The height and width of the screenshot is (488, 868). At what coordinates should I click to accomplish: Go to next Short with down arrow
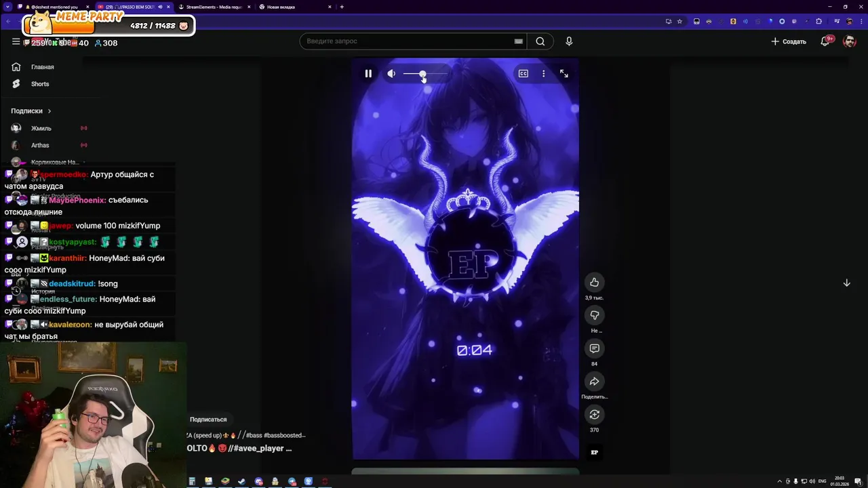click(x=846, y=283)
